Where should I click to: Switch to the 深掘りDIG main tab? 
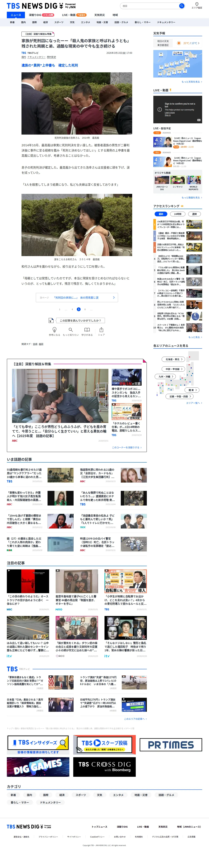click(x=41, y=15)
